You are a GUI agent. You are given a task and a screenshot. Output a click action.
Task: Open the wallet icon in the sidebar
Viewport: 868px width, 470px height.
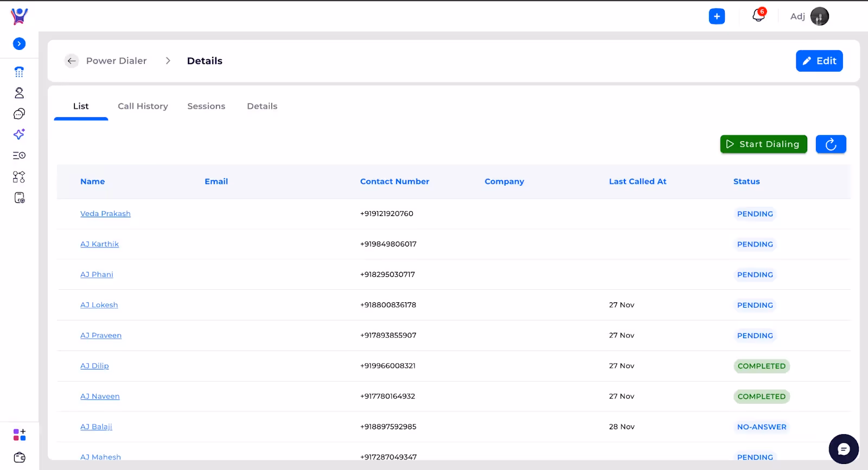coord(19,458)
